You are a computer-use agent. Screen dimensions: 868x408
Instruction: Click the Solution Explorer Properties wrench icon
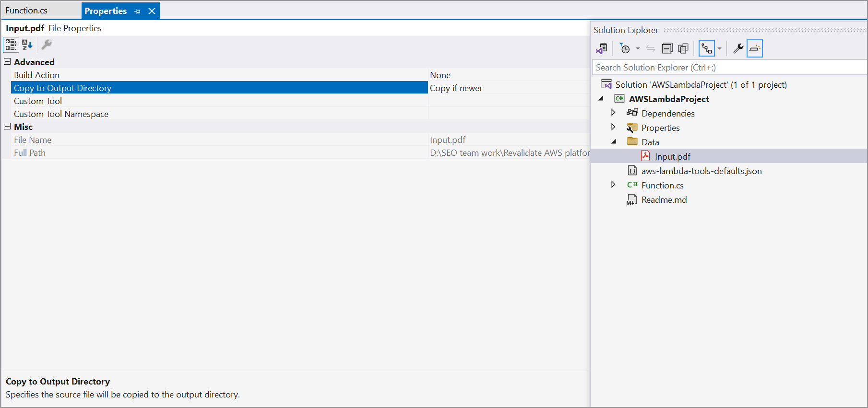tap(738, 48)
